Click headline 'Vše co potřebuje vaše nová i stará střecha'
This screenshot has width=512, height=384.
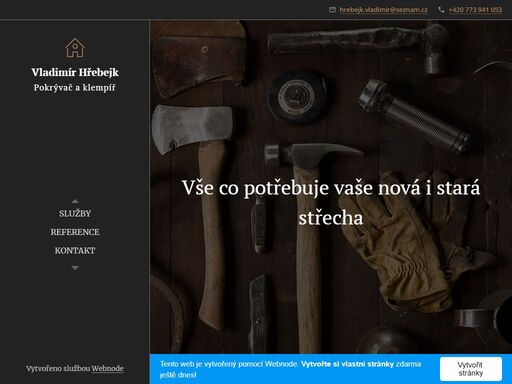331,203
